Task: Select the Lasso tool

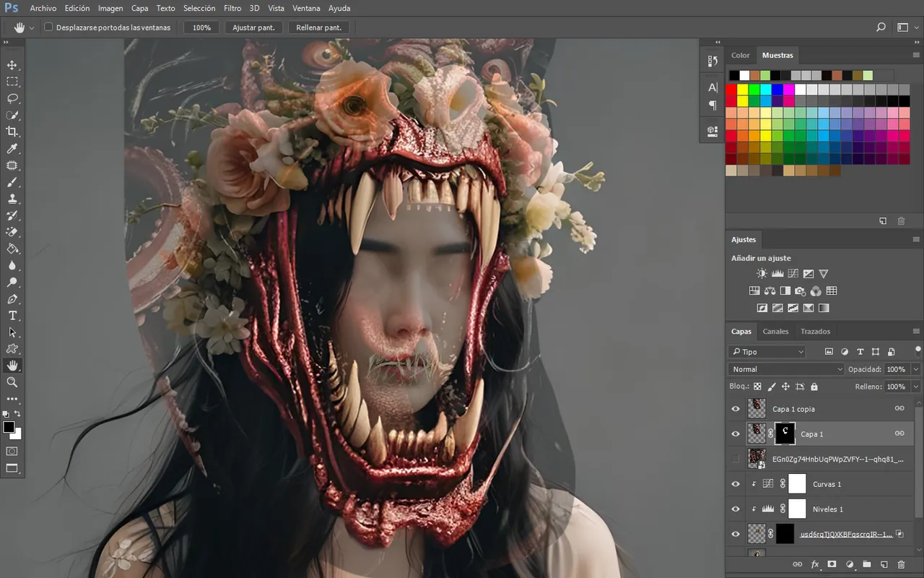Action: (12, 98)
